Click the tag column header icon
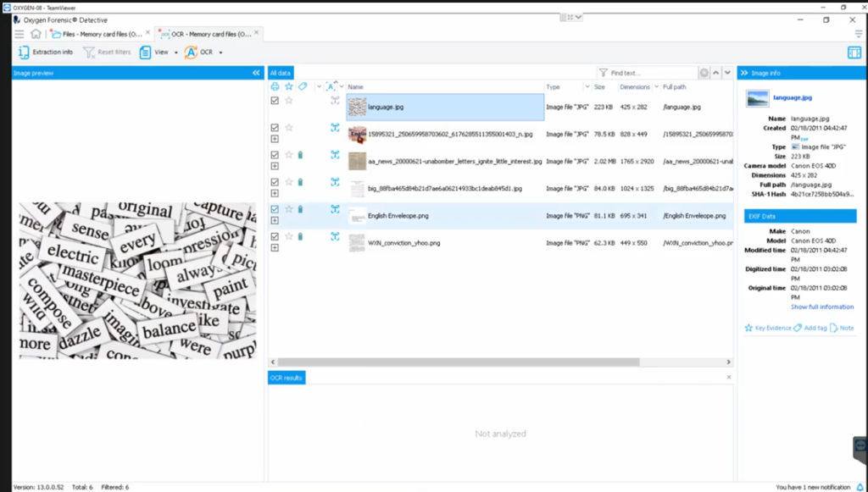 (x=303, y=86)
